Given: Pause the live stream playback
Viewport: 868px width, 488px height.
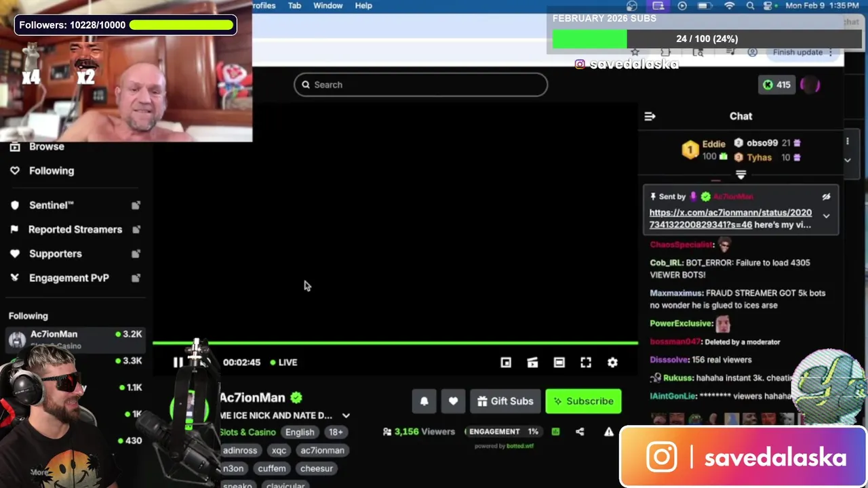Looking at the screenshot, I should click(178, 363).
